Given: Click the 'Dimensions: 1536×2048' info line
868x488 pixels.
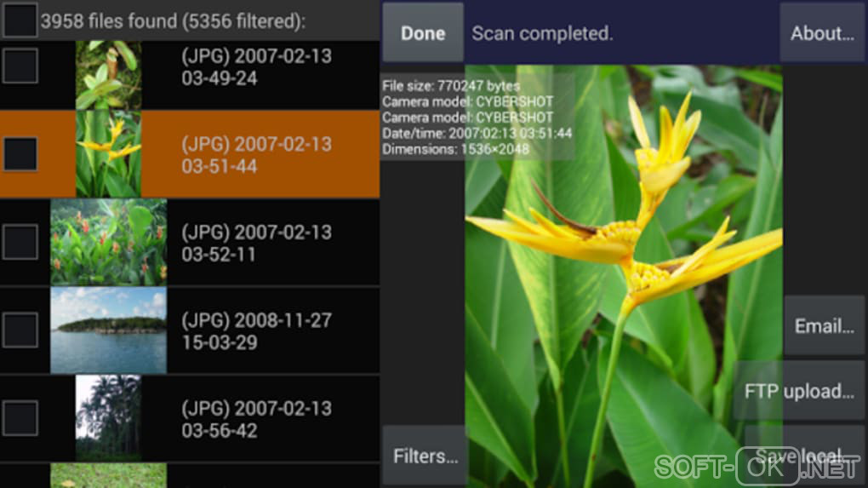Looking at the screenshot, I should [455, 149].
